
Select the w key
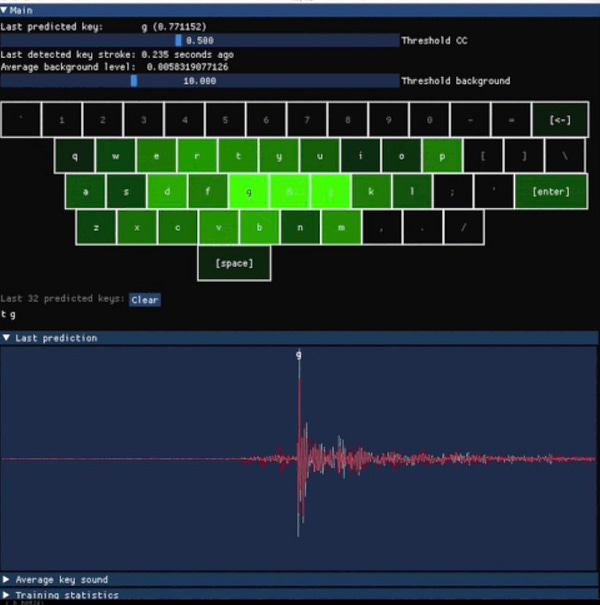115,155
